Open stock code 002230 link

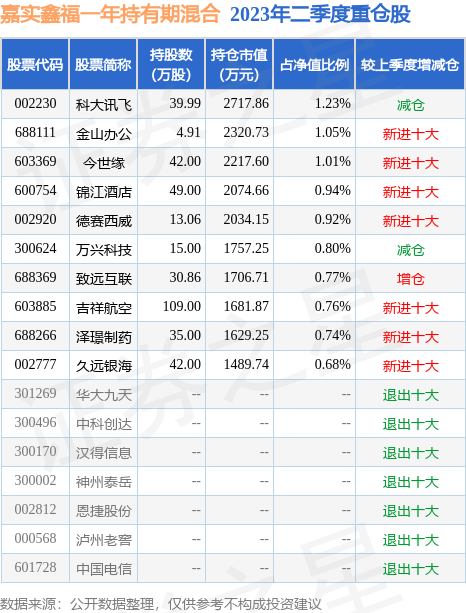tap(35, 104)
